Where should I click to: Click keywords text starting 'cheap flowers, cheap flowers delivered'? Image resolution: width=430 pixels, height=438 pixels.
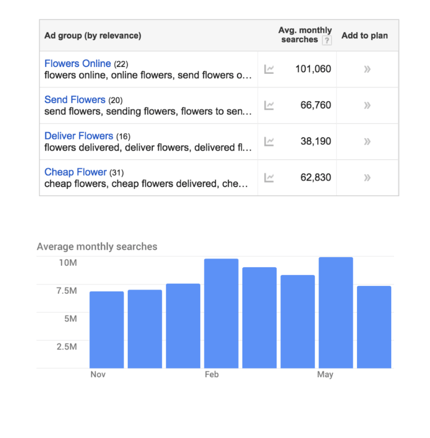[146, 184]
